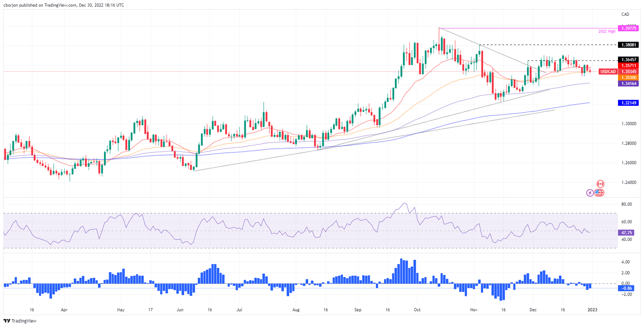Click the histogram -0.86 value label
The image size is (644, 327).
(627, 288)
